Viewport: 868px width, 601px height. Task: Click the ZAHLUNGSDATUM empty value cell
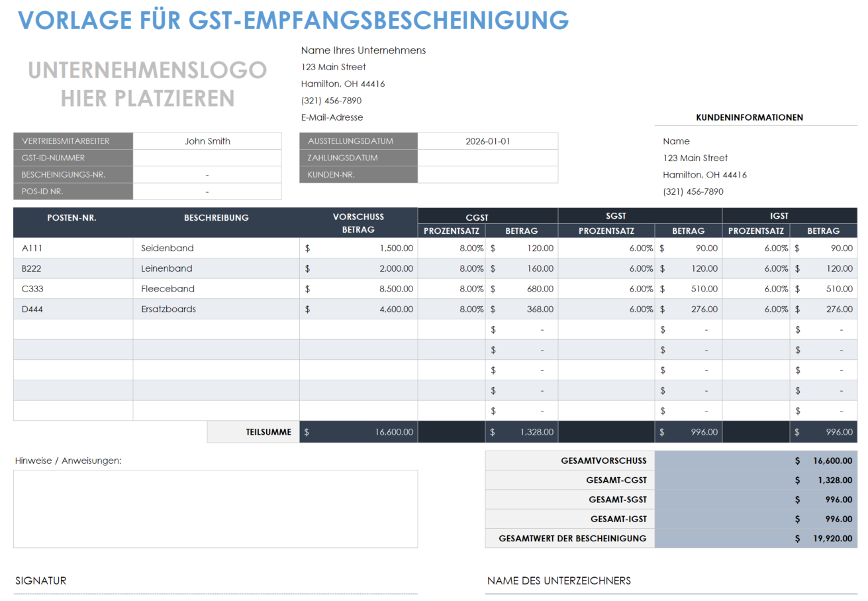tap(488, 158)
